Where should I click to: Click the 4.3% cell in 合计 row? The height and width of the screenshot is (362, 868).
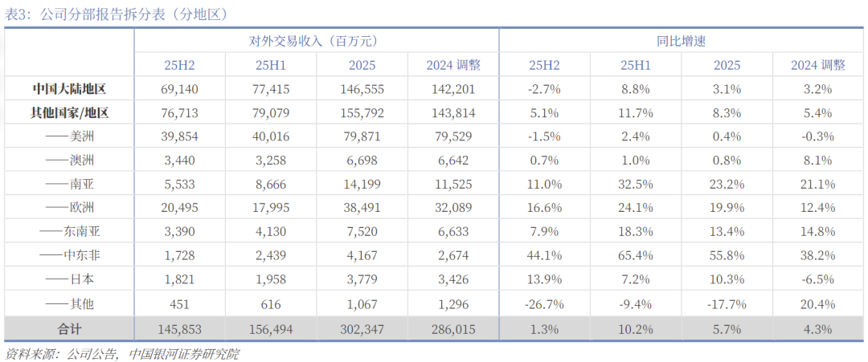(818, 329)
